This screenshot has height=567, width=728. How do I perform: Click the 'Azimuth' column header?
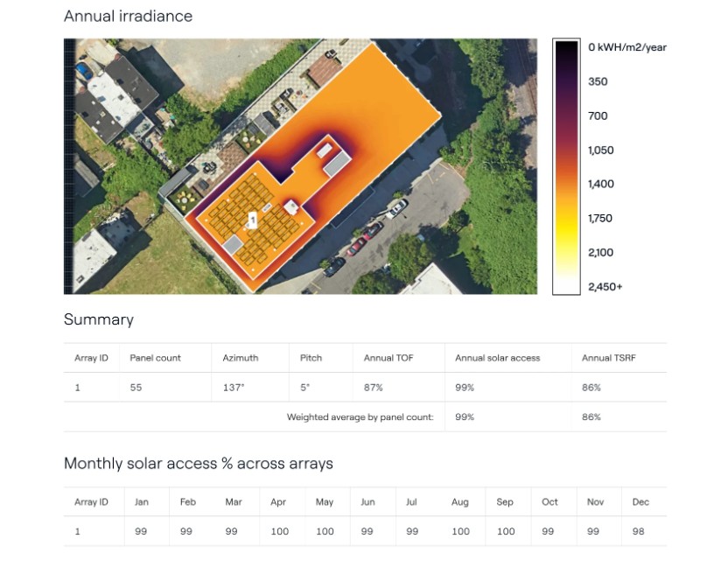(240, 358)
